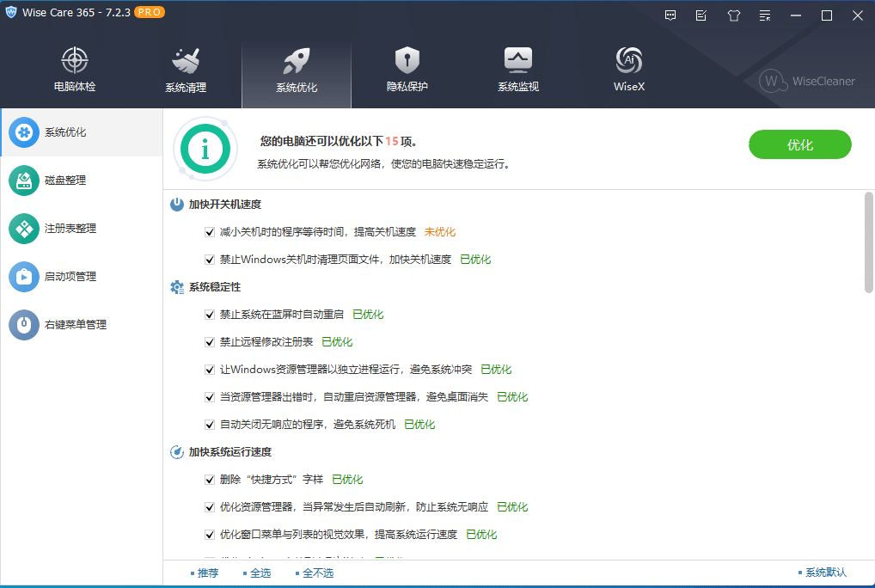The image size is (875, 588).
Task: Uncheck 删除"快捷方式"字样 checkbox
Action: click(210, 480)
